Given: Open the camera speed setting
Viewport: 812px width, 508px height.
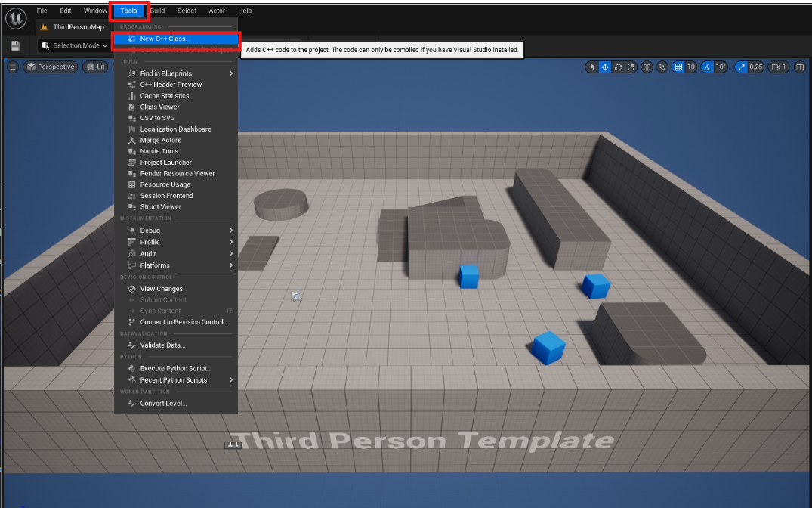Looking at the screenshot, I should (x=778, y=67).
